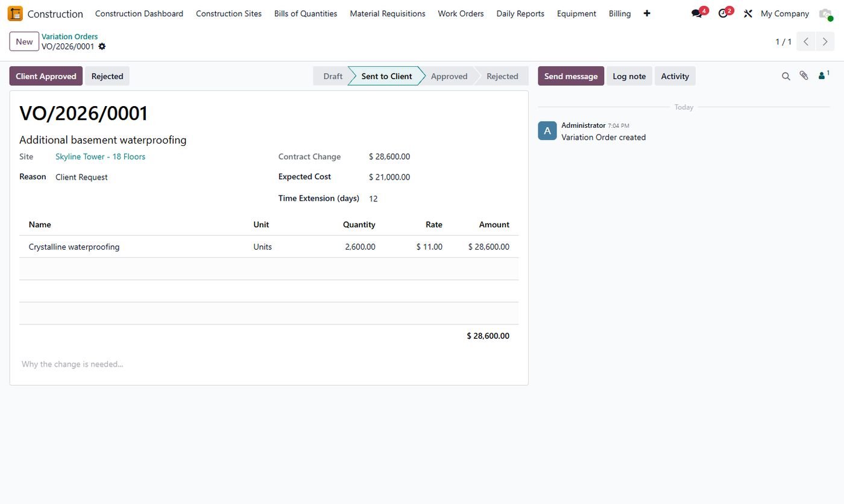Open the Construction Sites menu

point(228,13)
